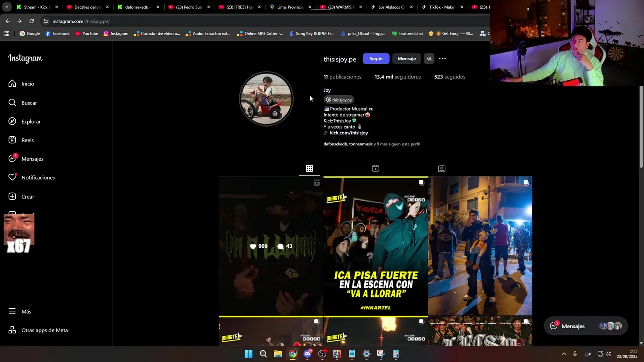
Task: Switch to Stream - Kick tab
Action: click(x=36, y=7)
